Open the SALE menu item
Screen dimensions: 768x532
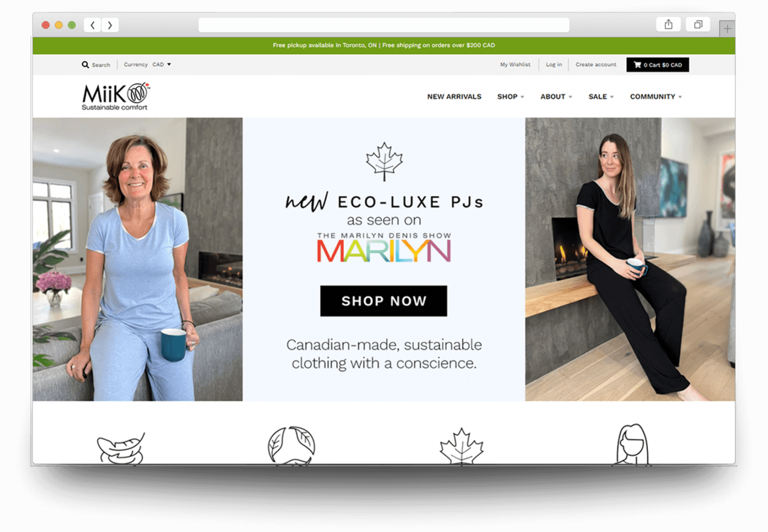click(x=600, y=96)
